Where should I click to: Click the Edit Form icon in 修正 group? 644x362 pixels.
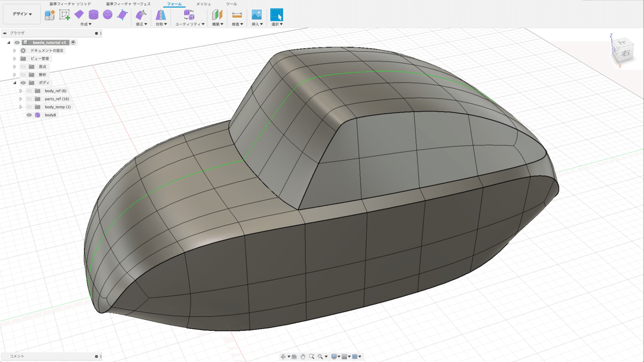click(141, 15)
